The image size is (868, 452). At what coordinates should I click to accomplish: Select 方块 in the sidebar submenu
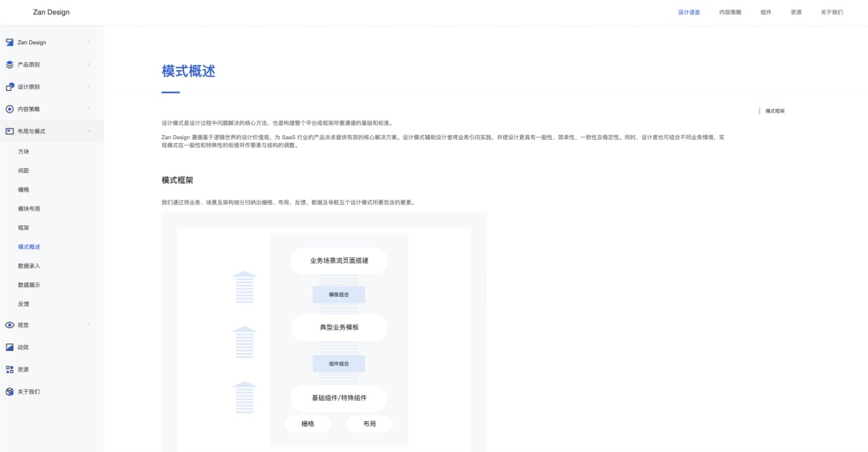coord(23,152)
